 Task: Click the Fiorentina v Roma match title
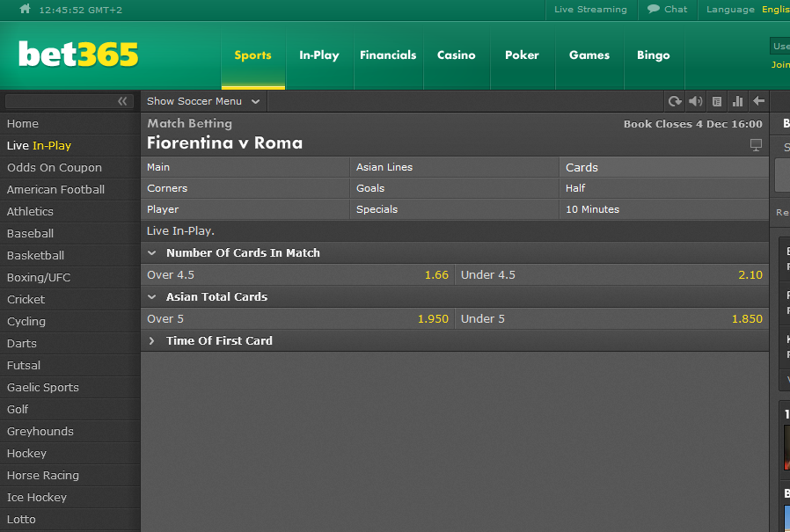point(224,143)
